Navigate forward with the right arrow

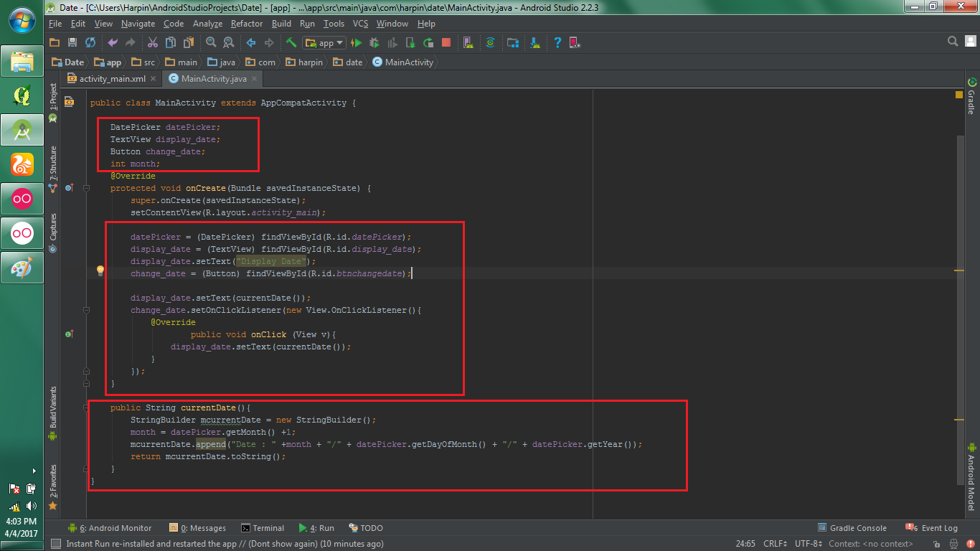tap(268, 43)
